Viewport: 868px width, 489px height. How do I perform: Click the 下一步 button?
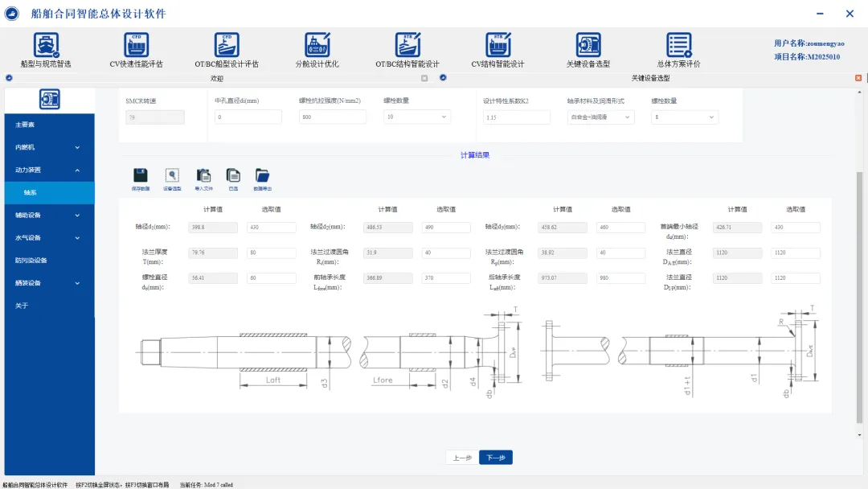[x=495, y=458]
